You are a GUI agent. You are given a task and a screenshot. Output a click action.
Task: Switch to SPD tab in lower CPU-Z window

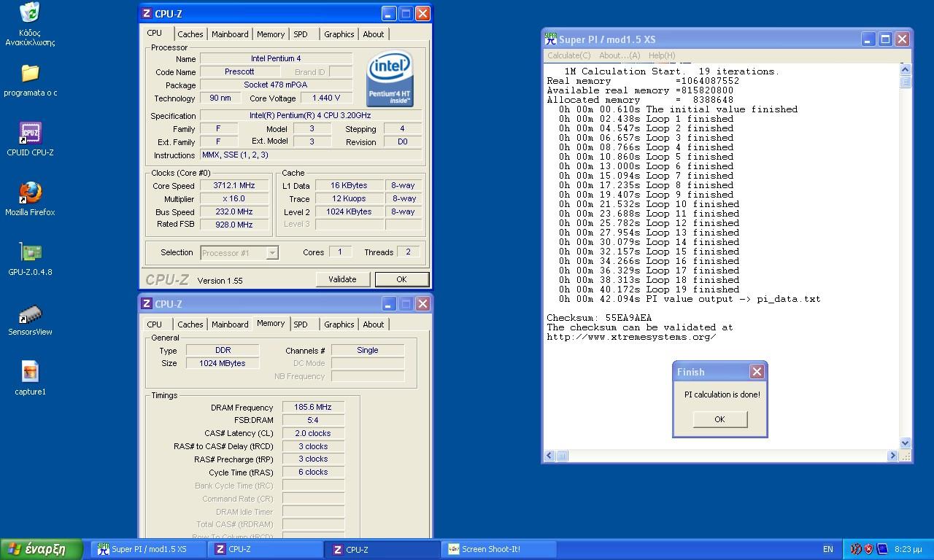tap(301, 324)
